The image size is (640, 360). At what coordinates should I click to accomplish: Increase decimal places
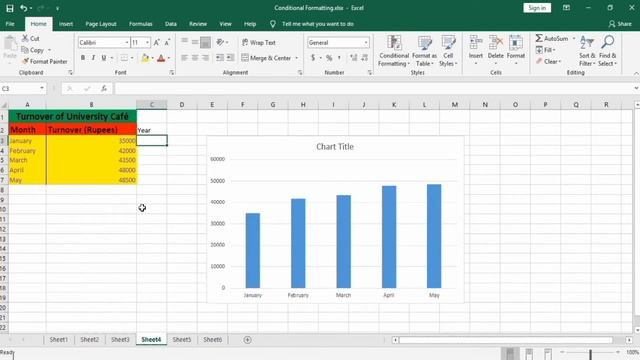point(353,58)
